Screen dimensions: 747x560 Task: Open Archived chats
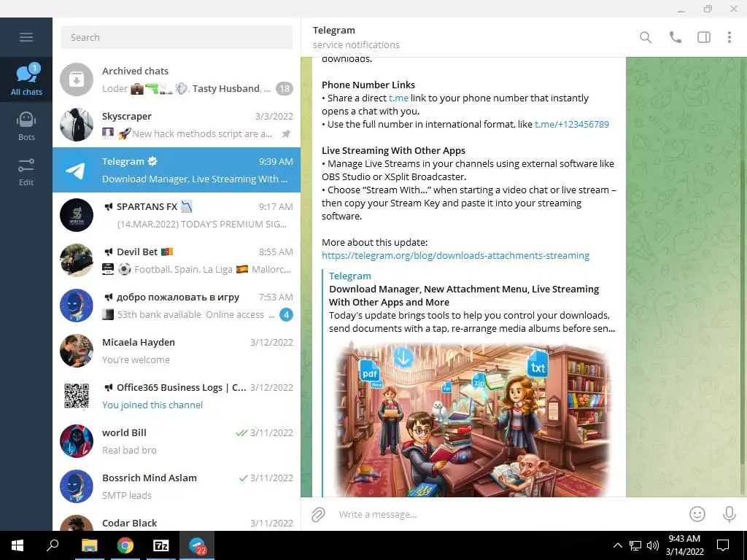177,79
